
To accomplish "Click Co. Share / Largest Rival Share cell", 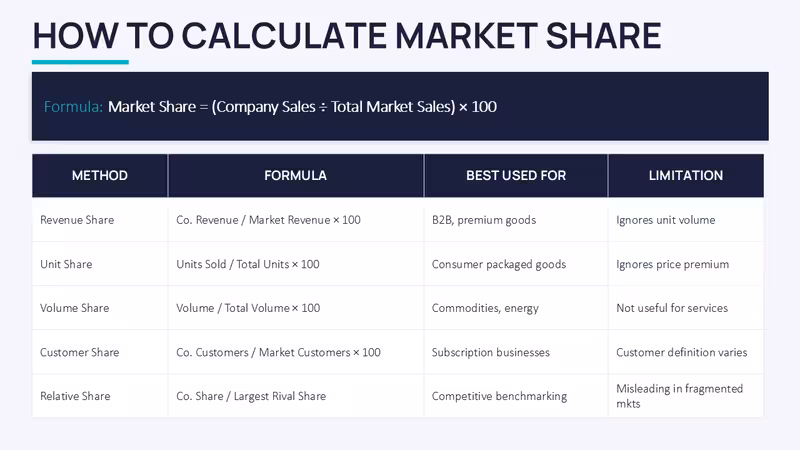I will pyautogui.click(x=251, y=396).
